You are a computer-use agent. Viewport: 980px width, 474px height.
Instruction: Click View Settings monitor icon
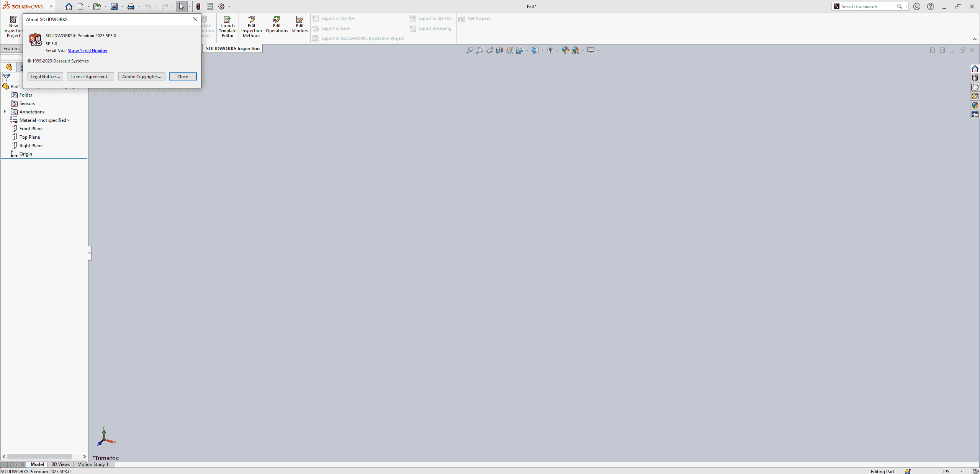coord(591,50)
